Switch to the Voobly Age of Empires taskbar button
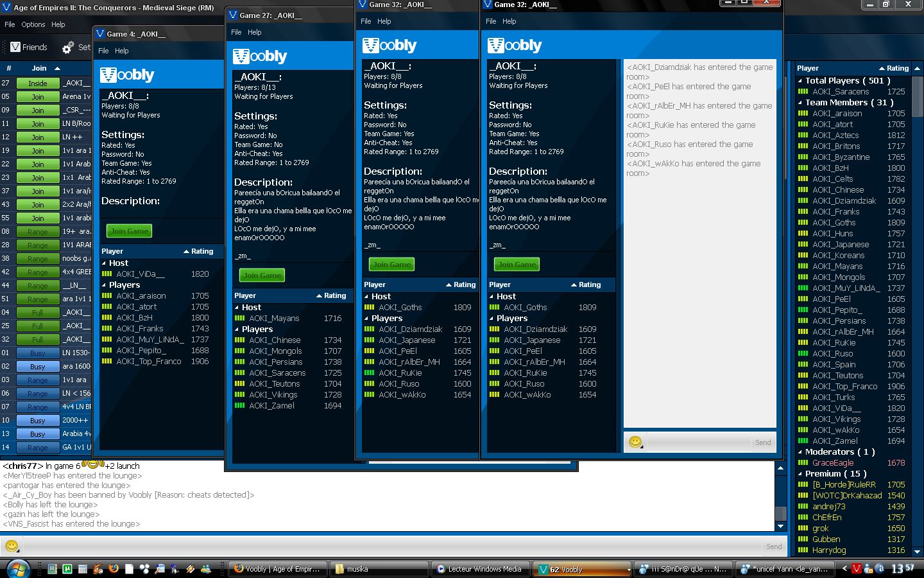The height and width of the screenshot is (578, 924). [x=277, y=569]
